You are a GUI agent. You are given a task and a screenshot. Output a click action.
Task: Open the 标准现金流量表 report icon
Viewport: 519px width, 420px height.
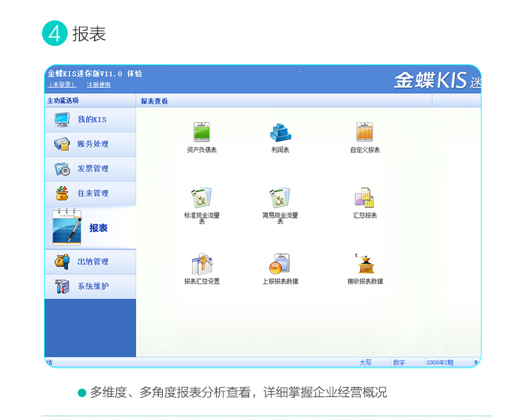(x=202, y=198)
